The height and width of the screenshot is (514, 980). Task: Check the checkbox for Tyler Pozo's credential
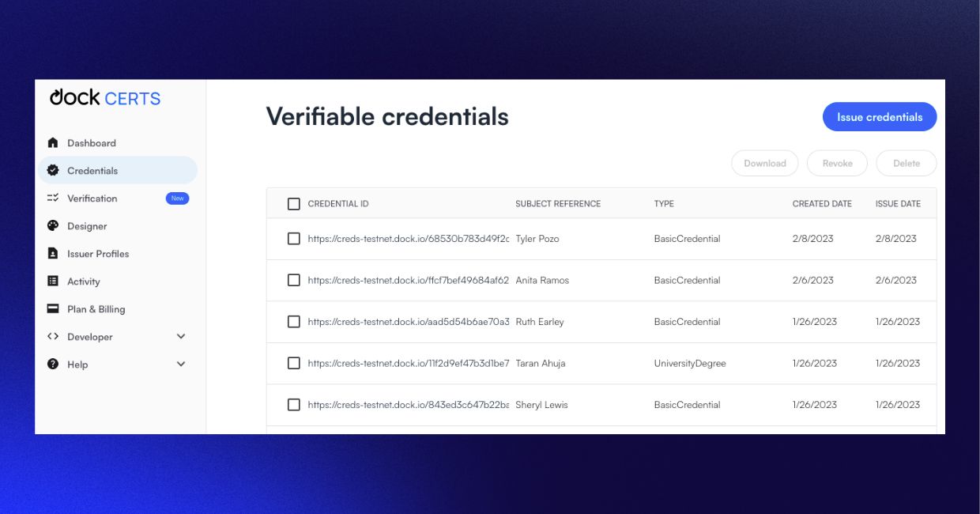coord(293,238)
